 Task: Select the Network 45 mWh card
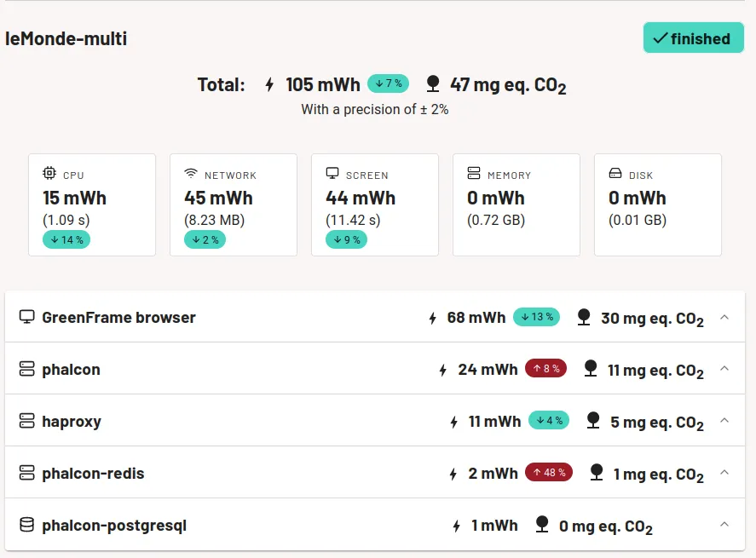(234, 204)
